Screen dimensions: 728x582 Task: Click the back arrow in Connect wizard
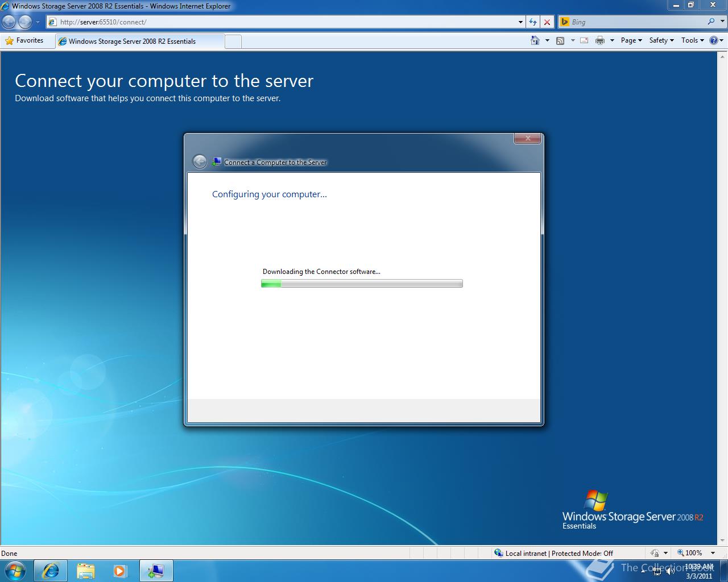click(x=200, y=162)
